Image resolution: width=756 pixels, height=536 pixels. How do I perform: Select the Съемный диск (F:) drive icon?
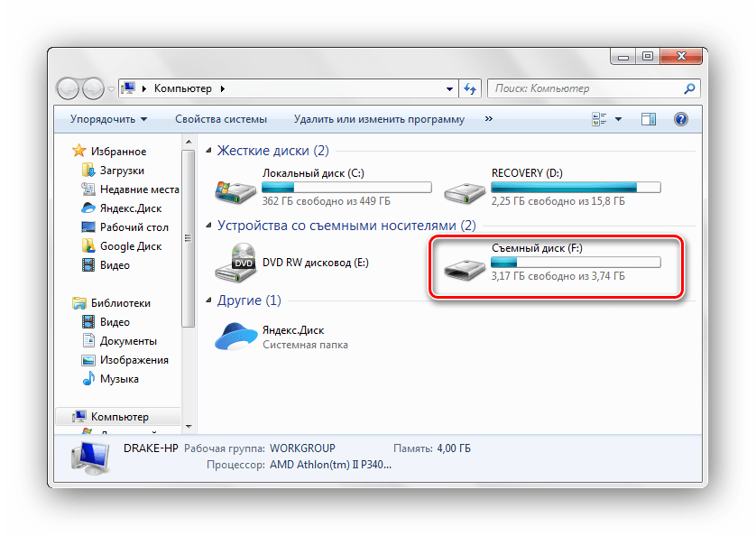465,269
